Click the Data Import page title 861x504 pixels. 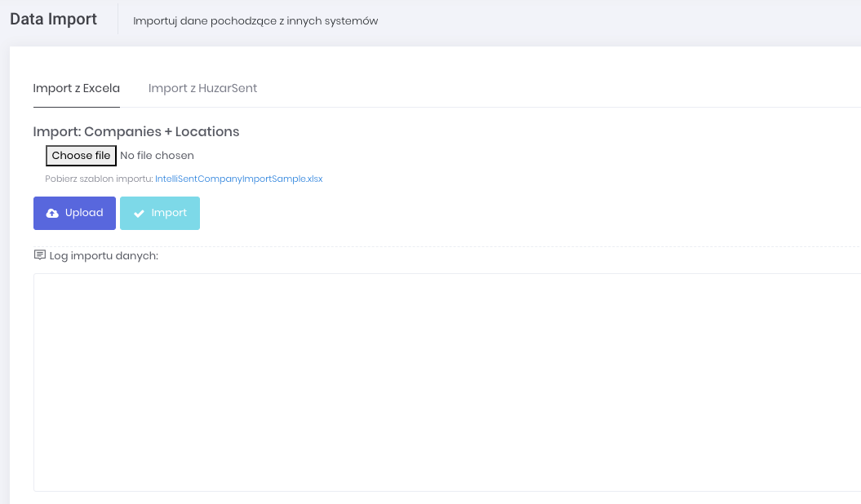click(53, 20)
